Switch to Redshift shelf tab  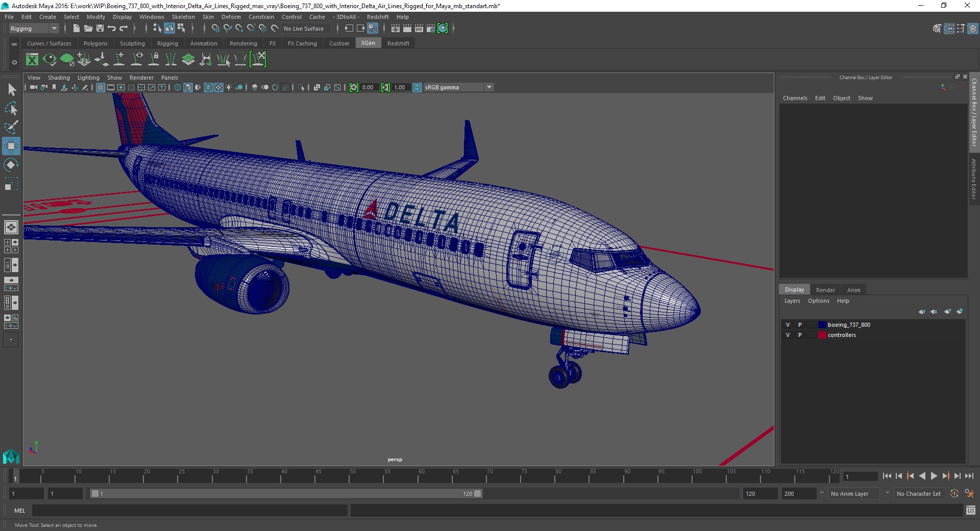pyautogui.click(x=398, y=43)
